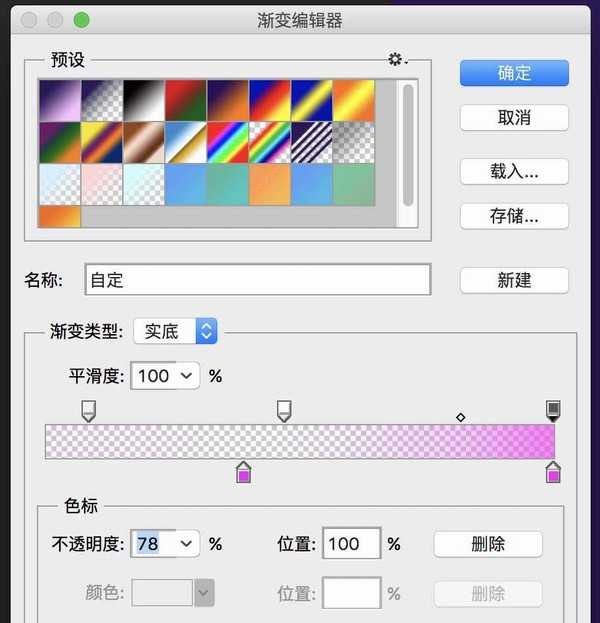The width and height of the screenshot is (600, 623).
Task: Select the neutral density gray transparent preset
Action: [x=354, y=143]
